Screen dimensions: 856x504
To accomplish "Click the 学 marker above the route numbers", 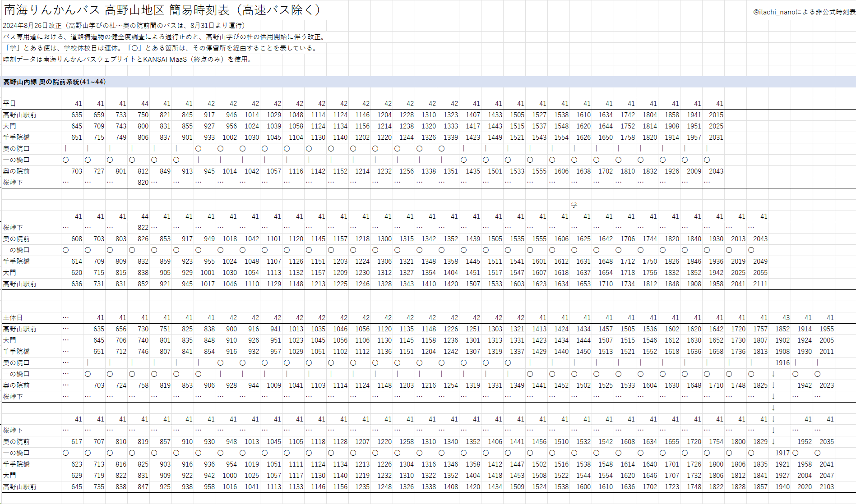I will click(574, 205).
